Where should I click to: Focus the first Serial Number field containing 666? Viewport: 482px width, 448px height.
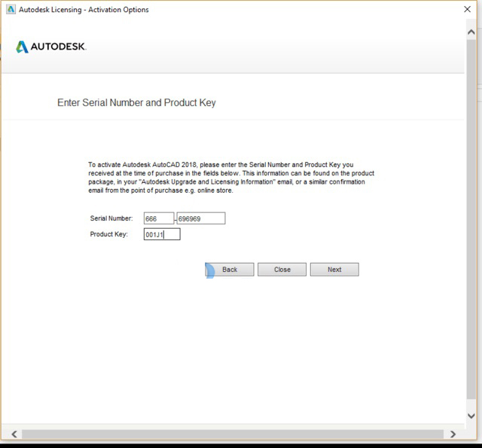click(158, 218)
